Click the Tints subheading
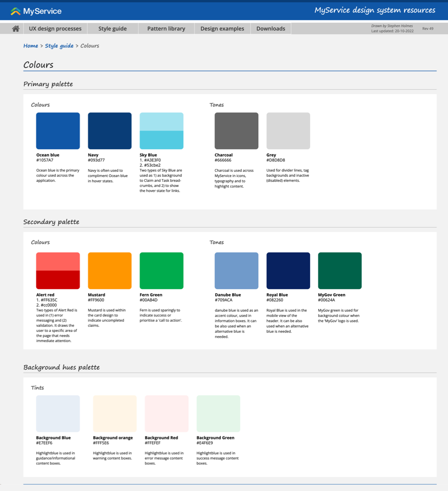Screen dimensions: 448x491 point(37,388)
